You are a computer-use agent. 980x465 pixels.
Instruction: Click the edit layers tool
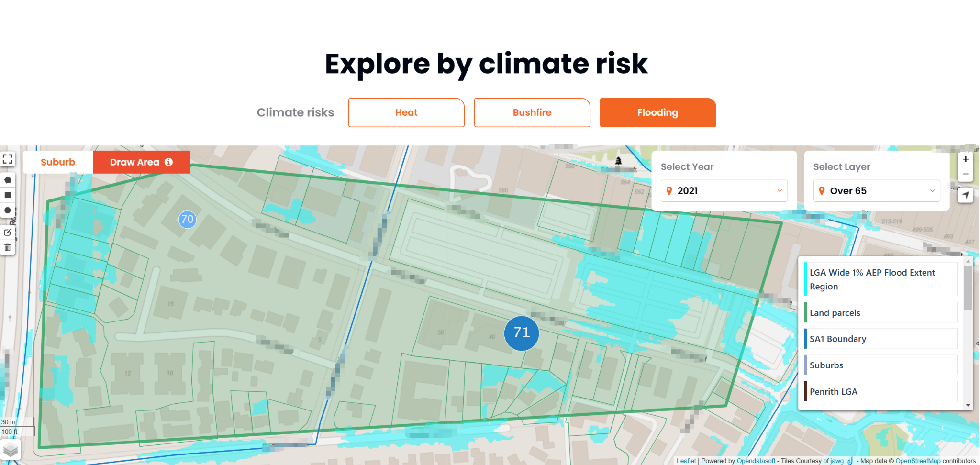[x=8, y=232]
